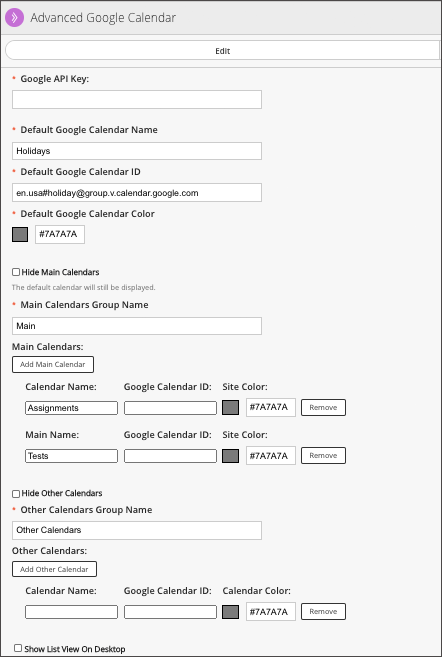
Task: Click the Default Google Calendar Name field
Action: click(x=137, y=151)
